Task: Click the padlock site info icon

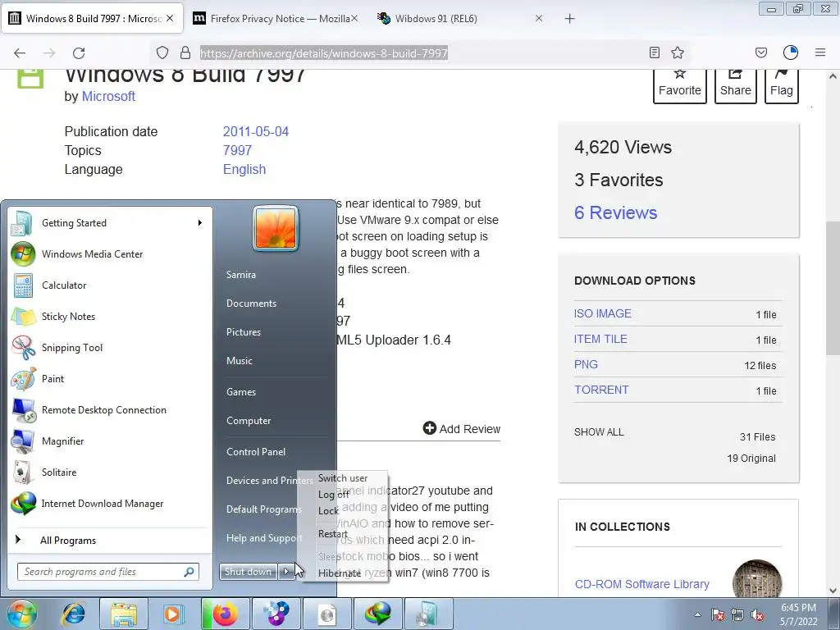Action: coord(185,52)
